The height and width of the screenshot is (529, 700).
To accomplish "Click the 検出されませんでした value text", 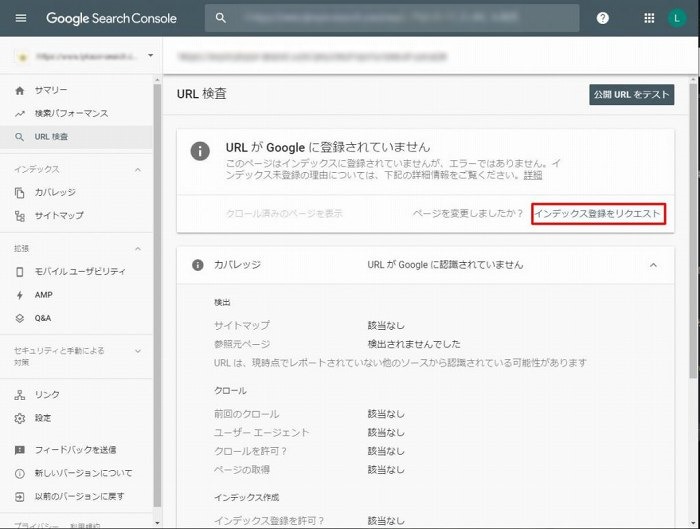I will pyautogui.click(x=414, y=344).
